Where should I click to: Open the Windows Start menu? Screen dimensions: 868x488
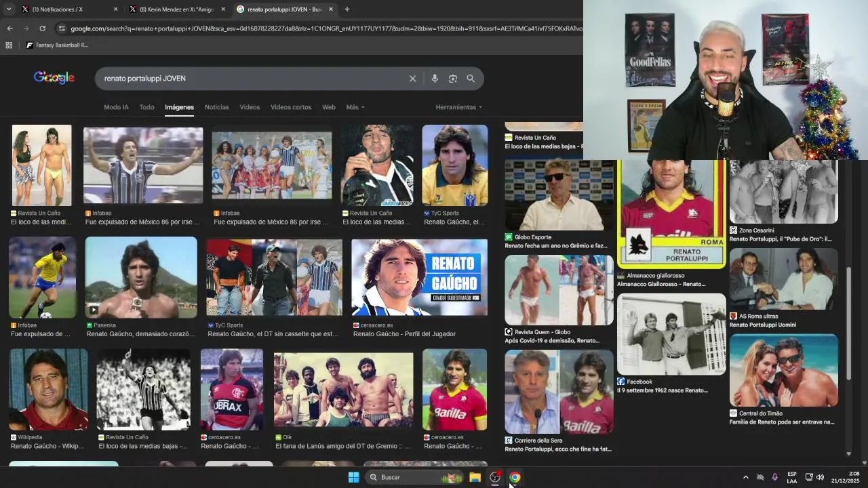tap(353, 477)
